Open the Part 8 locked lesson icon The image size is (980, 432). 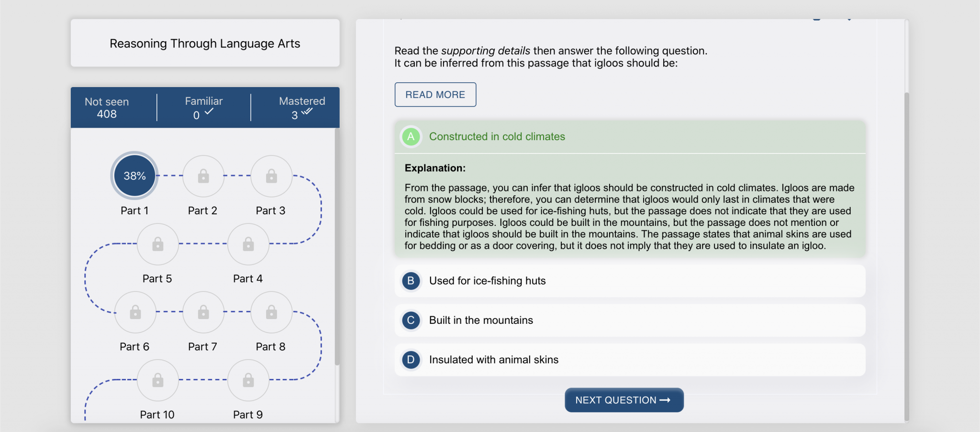271,312
